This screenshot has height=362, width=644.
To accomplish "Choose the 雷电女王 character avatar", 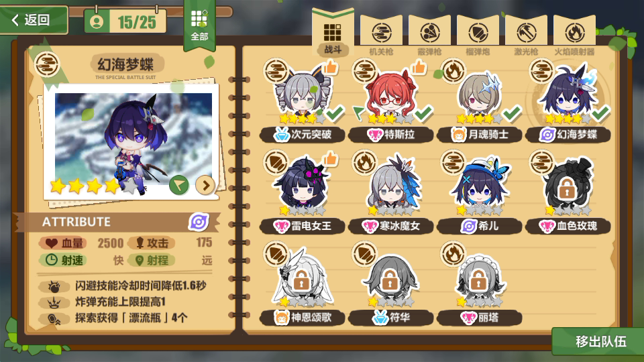I will tap(302, 185).
